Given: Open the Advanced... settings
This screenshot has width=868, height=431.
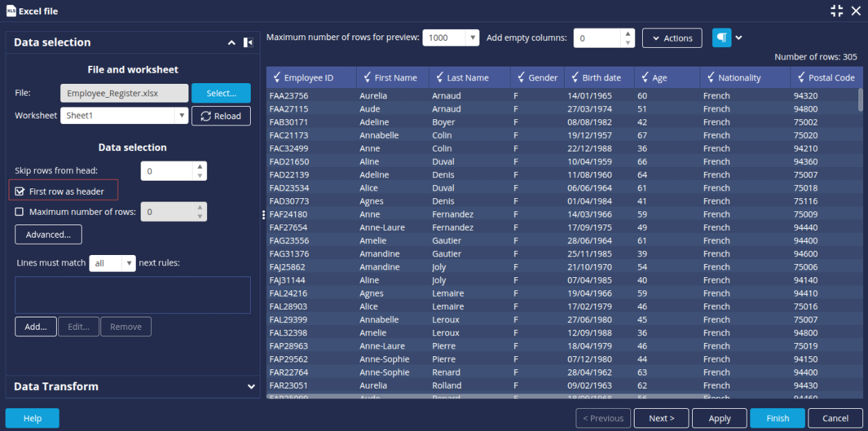Looking at the screenshot, I should point(48,234).
